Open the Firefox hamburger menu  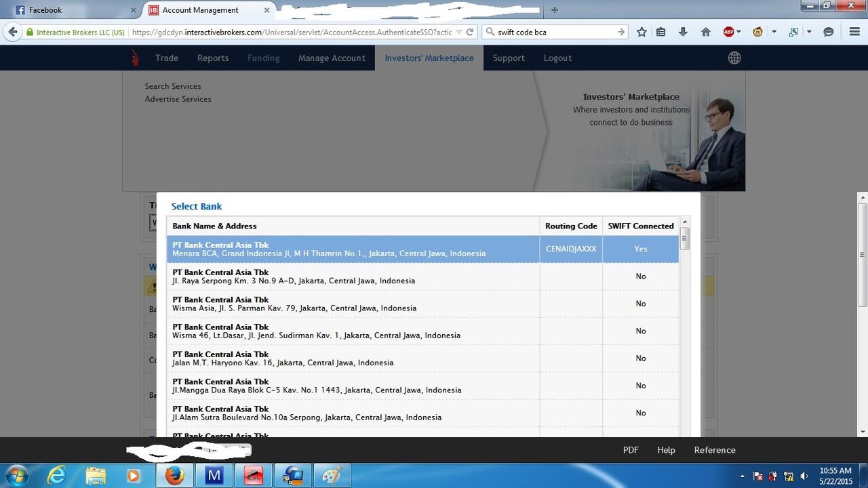click(854, 32)
